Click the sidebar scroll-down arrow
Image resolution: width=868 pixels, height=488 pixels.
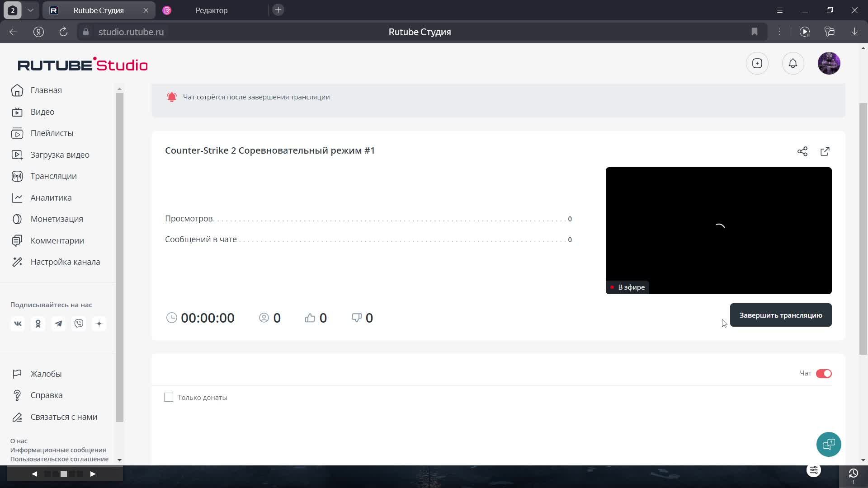(119, 460)
